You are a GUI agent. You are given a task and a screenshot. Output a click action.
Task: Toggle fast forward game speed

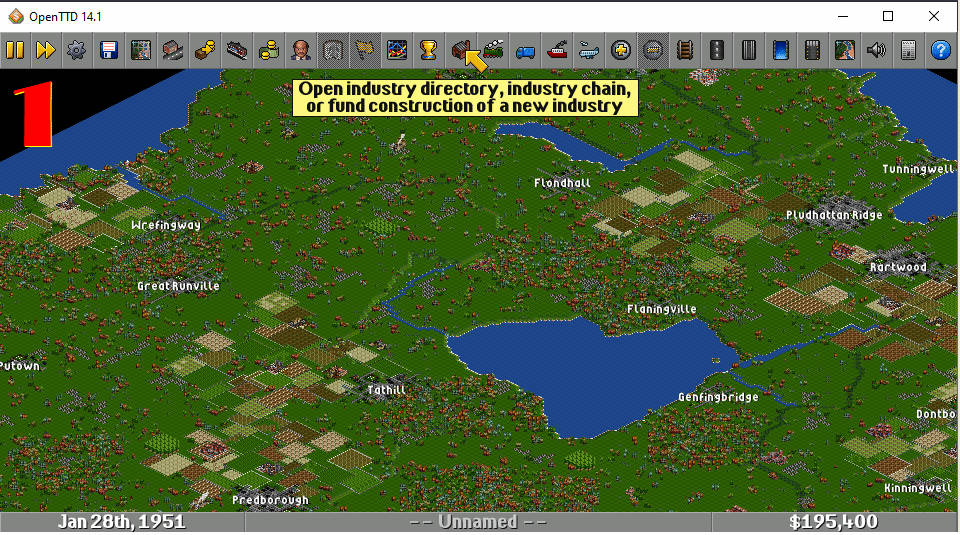tap(45, 50)
